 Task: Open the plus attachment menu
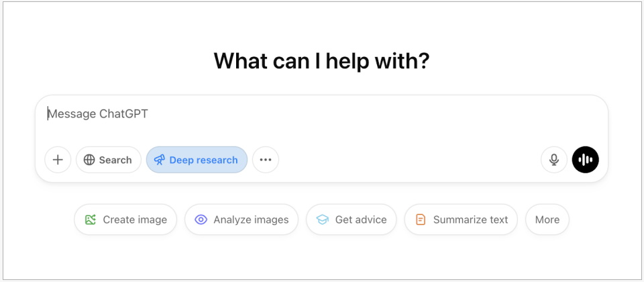pyautogui.click(x=58, y=160)
